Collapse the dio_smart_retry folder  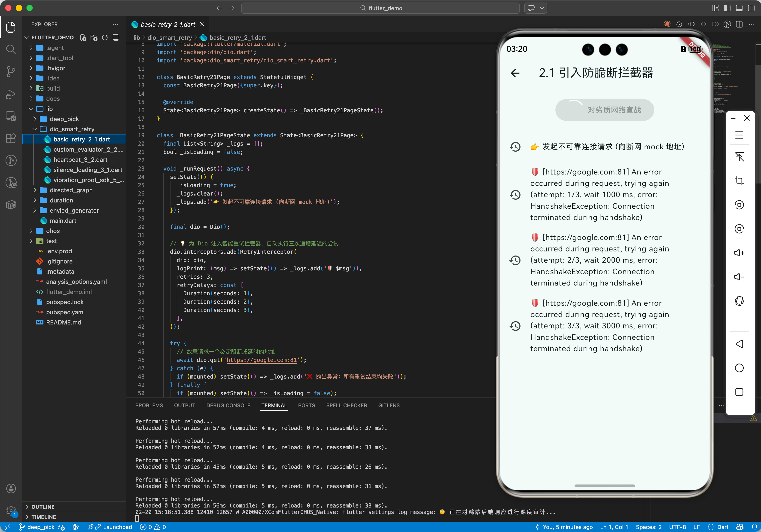(x=72, y=129)
